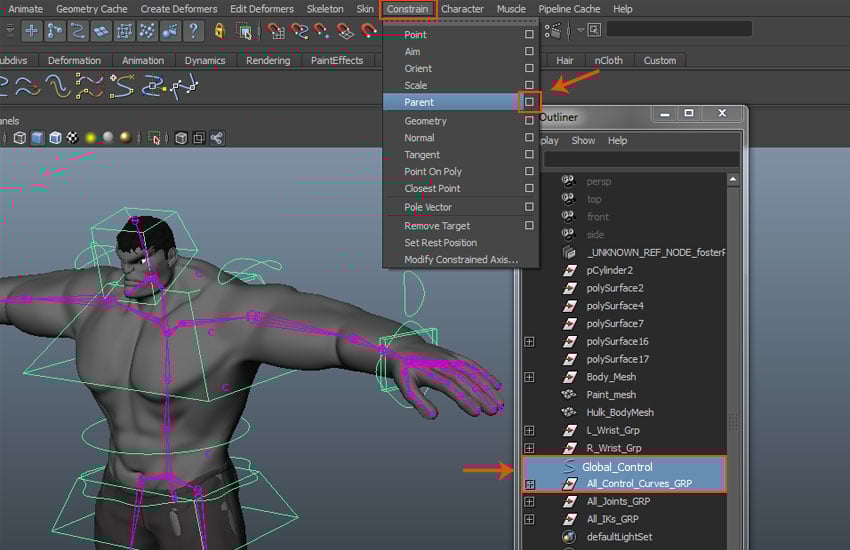
Task: Click the wireframe cube icon in viewport toolbar
Action: tap(19, 138)
